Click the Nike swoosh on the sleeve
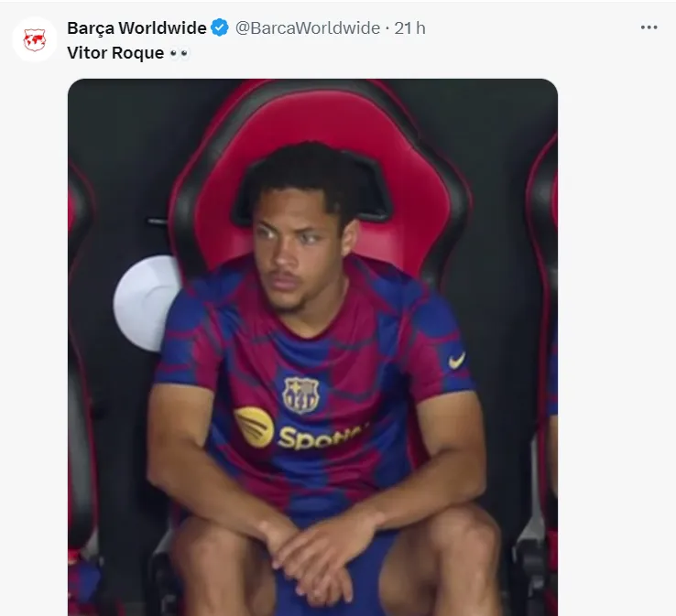The height and width of the screenshot is (616, 676). point(456,361)
